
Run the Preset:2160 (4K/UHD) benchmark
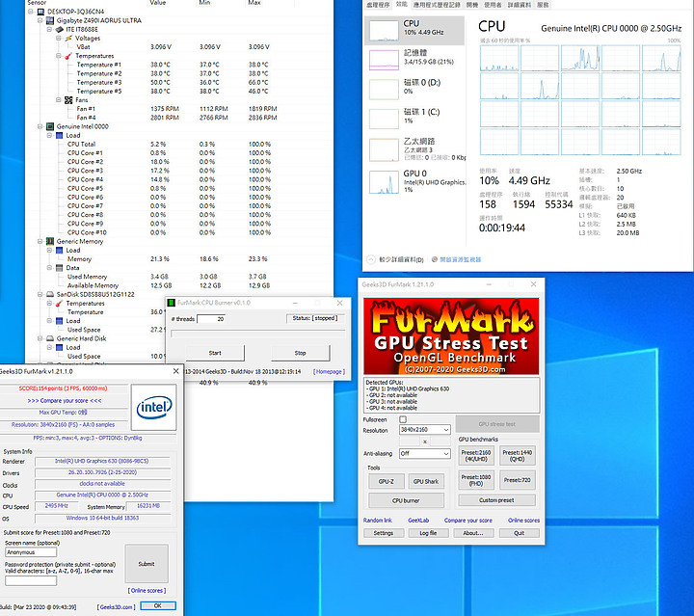click(476, 456)
